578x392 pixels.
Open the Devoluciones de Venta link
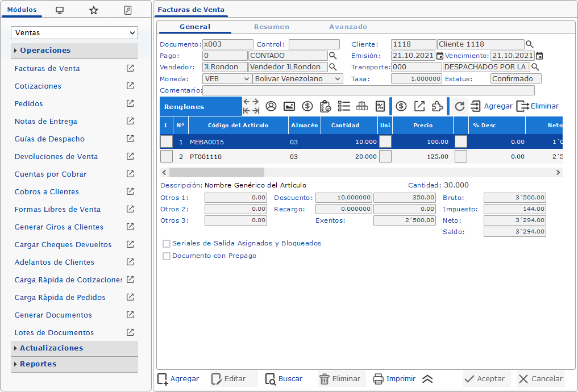click(56, 157)
